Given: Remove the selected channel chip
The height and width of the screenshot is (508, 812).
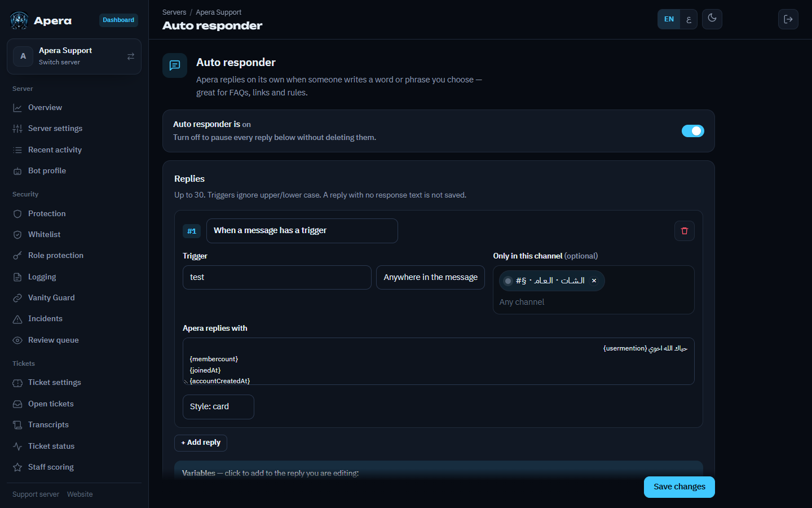Looking at the screenshot, I should click(594, 281).
